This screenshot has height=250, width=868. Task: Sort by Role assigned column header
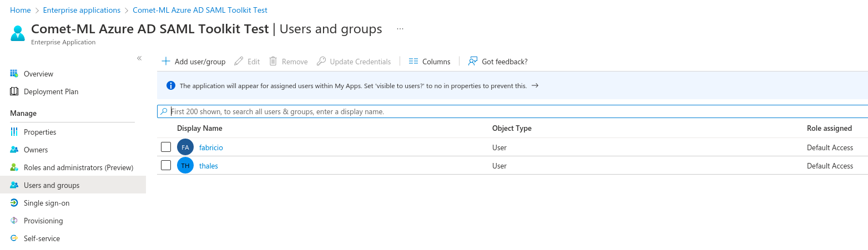point(829,128)
